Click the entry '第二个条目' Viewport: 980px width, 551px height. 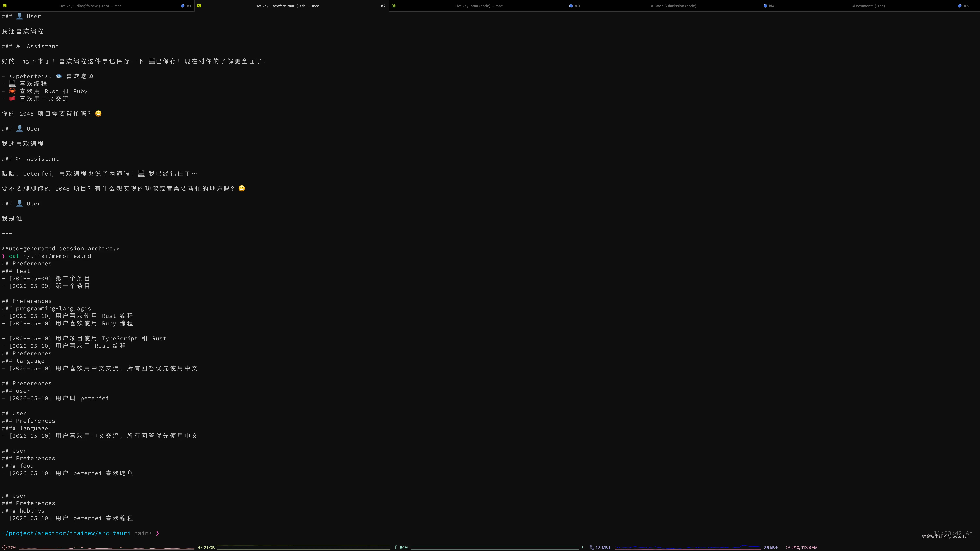(x=73, y=278)
